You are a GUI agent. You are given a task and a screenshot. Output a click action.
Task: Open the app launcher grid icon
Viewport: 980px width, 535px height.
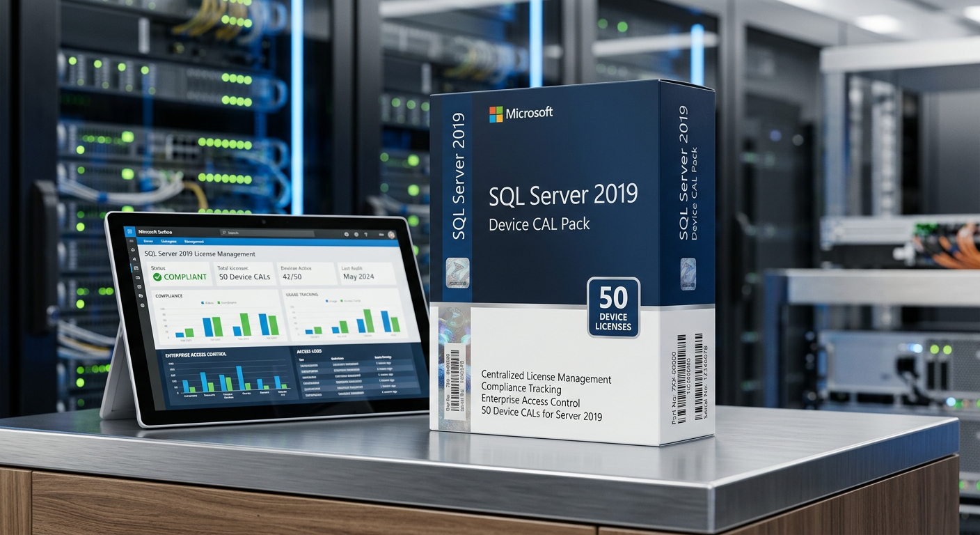click(x=129, y=231)
